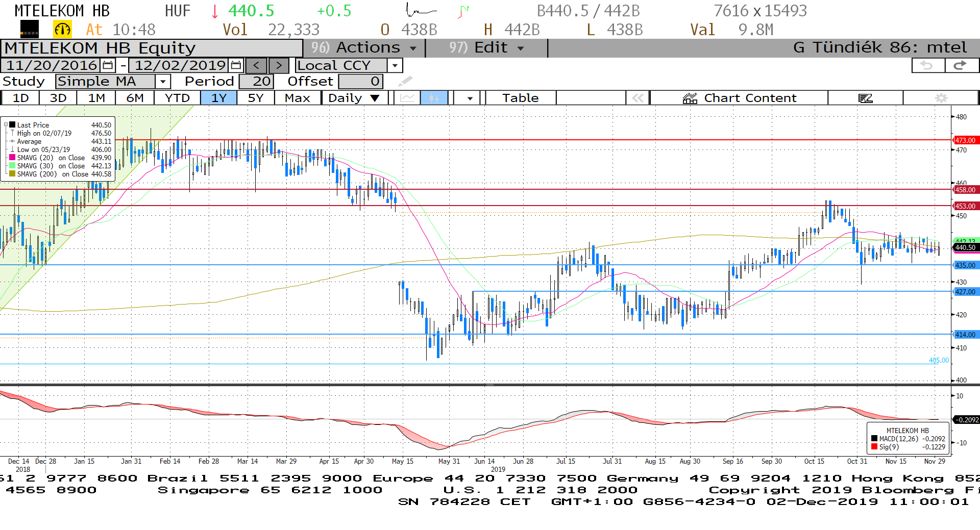This screenshot has height=530, width=980.
Task: Open the 97) Edit menu
Action: tap(486, 48)
